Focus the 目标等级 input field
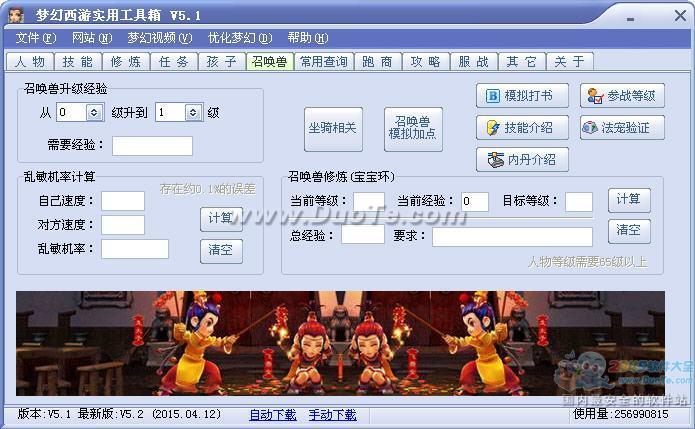This screenshot has width=695, height=429. (579, 202)
